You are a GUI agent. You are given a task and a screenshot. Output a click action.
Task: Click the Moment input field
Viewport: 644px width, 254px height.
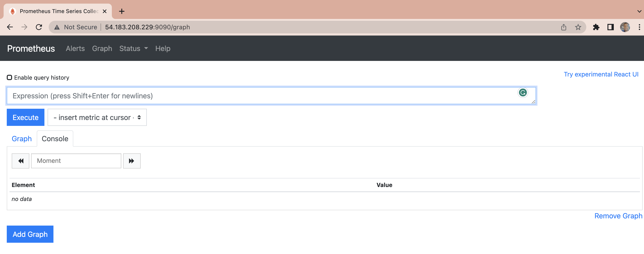76,161
